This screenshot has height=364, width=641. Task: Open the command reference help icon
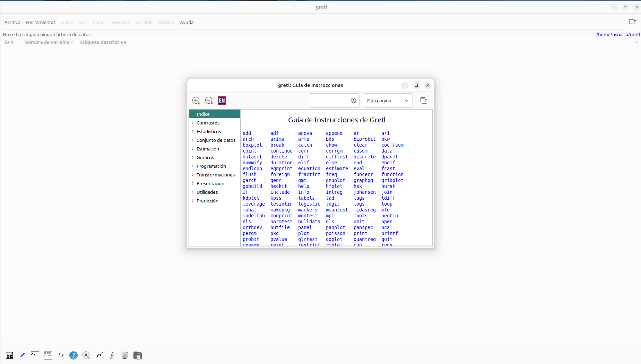[x=73, y=355]
